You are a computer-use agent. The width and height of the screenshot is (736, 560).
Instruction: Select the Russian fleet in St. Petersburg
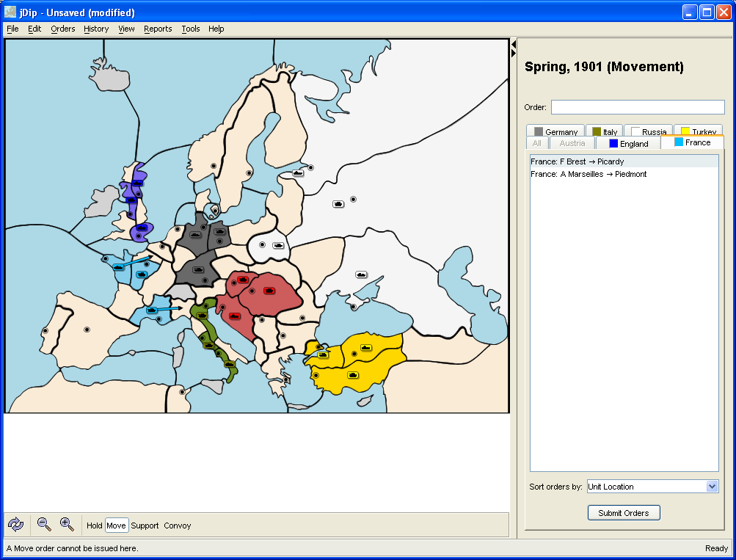[x=298, y=173]
